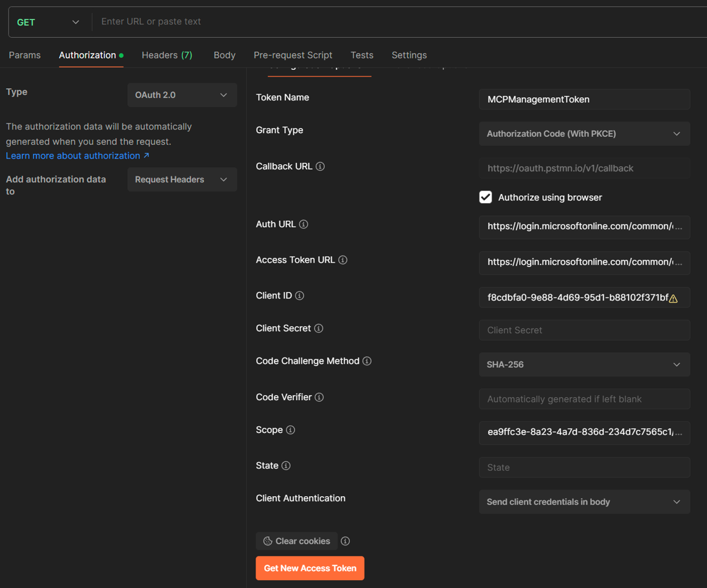Uncheck Authorize using browser checkbox
Image resolution: width=707 pixels, height=588 pixels.
click(x=486, y=198)
